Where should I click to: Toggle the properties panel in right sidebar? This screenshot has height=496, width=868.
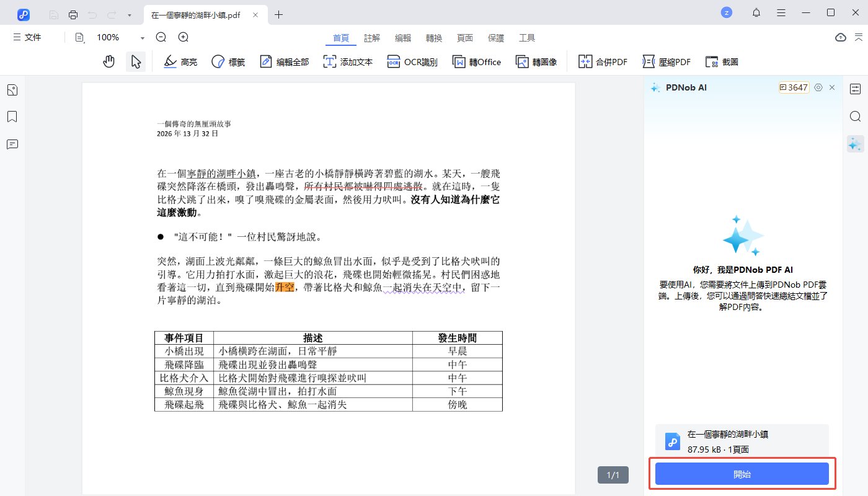(855, 89)
